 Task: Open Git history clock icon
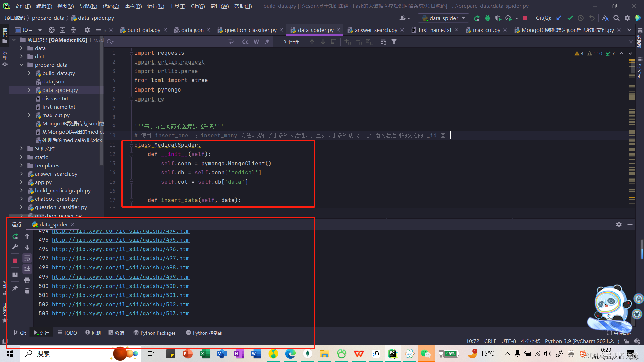[x=581, y=18]
